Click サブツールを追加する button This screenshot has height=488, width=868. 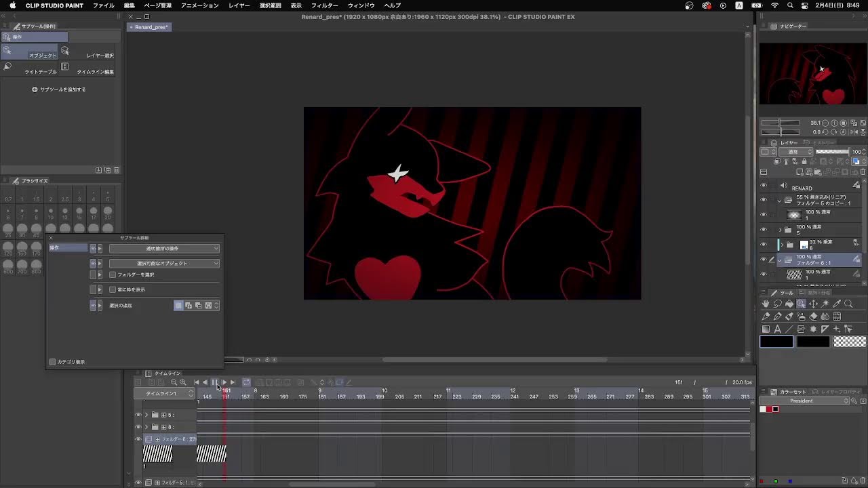click(x=59, y=89)
